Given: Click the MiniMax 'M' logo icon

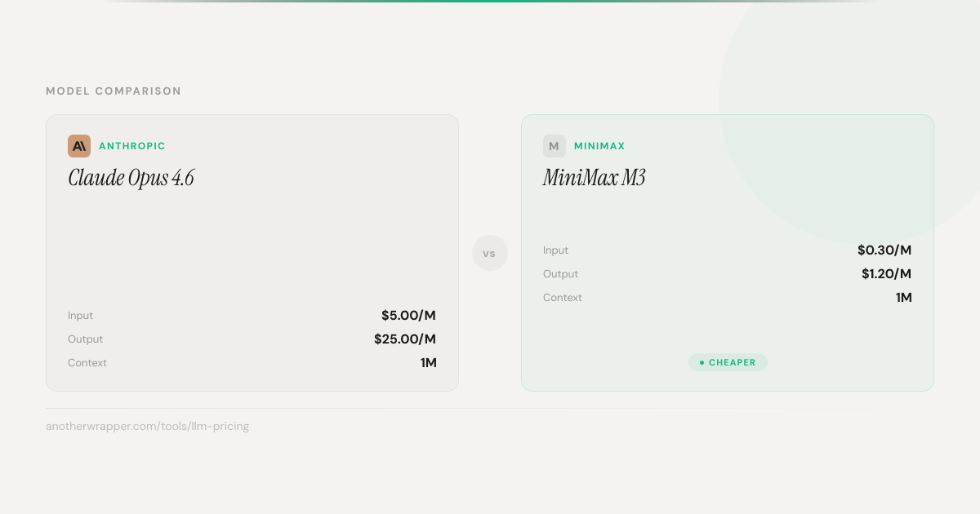Looking at the screenshot, I should tap(555, 146).
